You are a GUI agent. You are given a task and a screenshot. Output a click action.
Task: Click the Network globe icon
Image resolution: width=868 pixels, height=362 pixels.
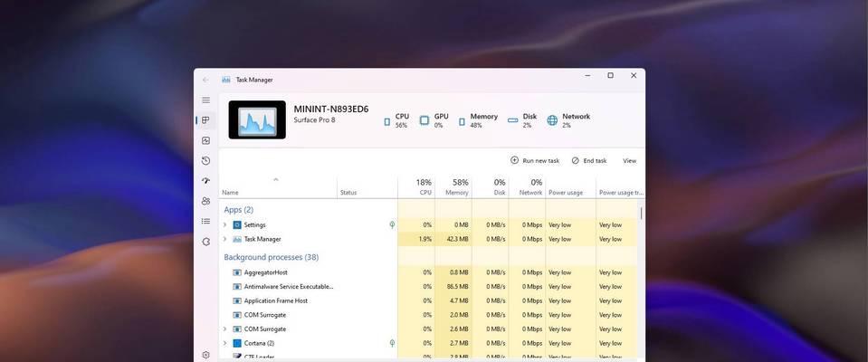point(552,120)
